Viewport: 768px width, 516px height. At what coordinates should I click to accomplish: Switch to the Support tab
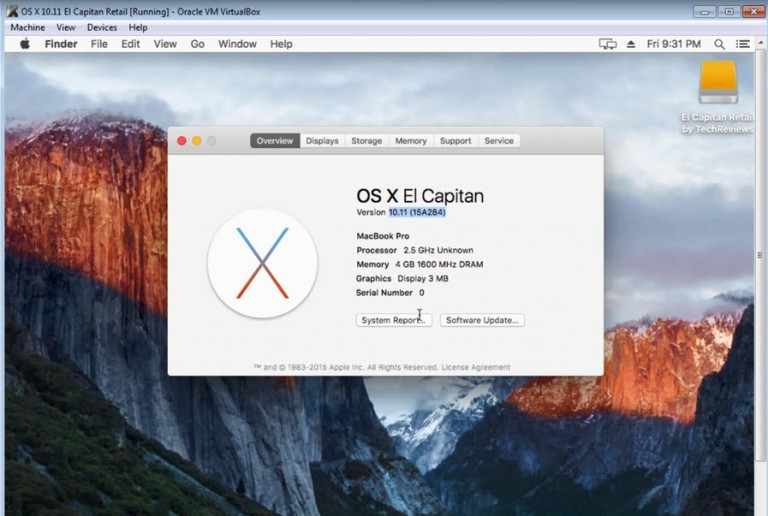456,141
